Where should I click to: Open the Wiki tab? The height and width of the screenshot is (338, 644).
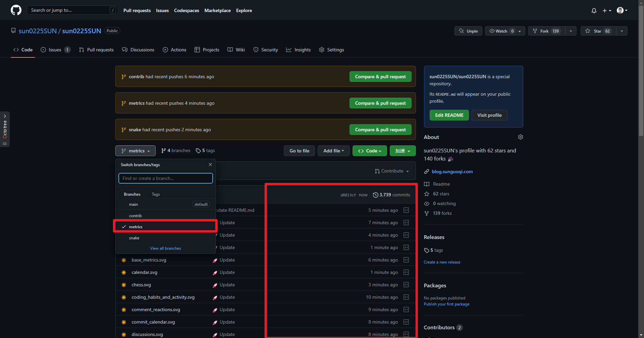(x=236, y=50)
